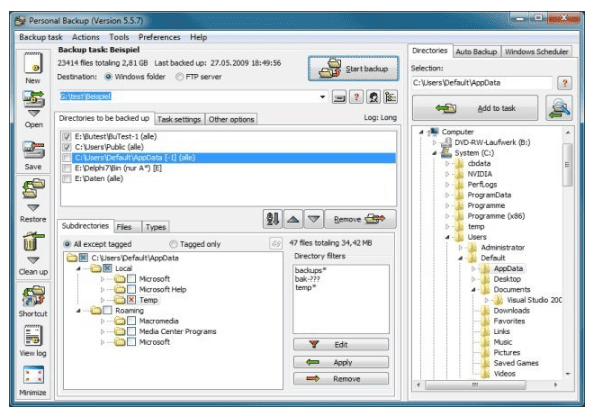Expand the Administrator folder in tree
The image size is (596, 416).
click(x=460, y=248)
